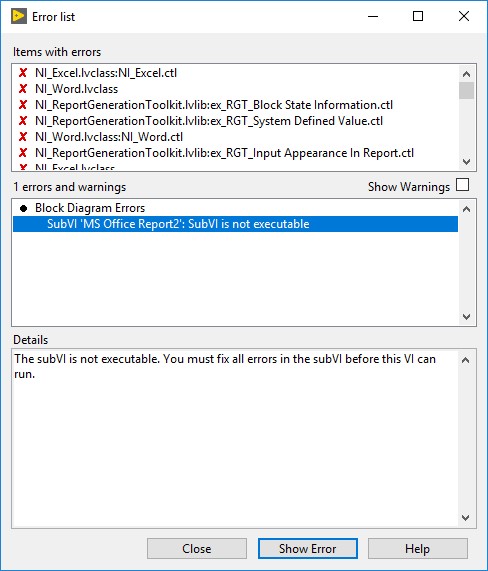
Task: Click the LabVIEW icon in title bar
Action: click(19, 16)
